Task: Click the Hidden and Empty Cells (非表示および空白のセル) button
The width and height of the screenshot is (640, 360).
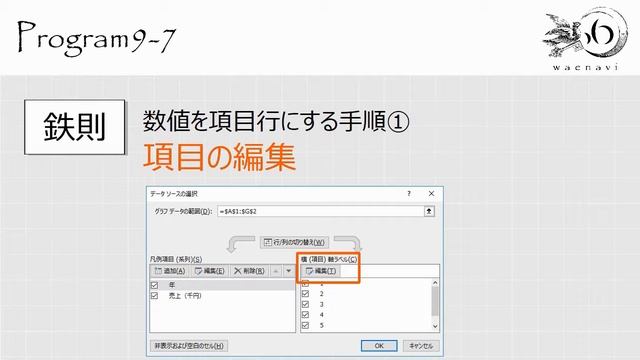Action: pos(189,346)
